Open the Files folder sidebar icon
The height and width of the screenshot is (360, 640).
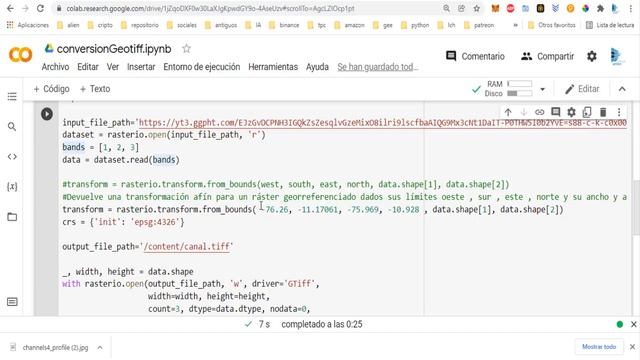[12, 217]
